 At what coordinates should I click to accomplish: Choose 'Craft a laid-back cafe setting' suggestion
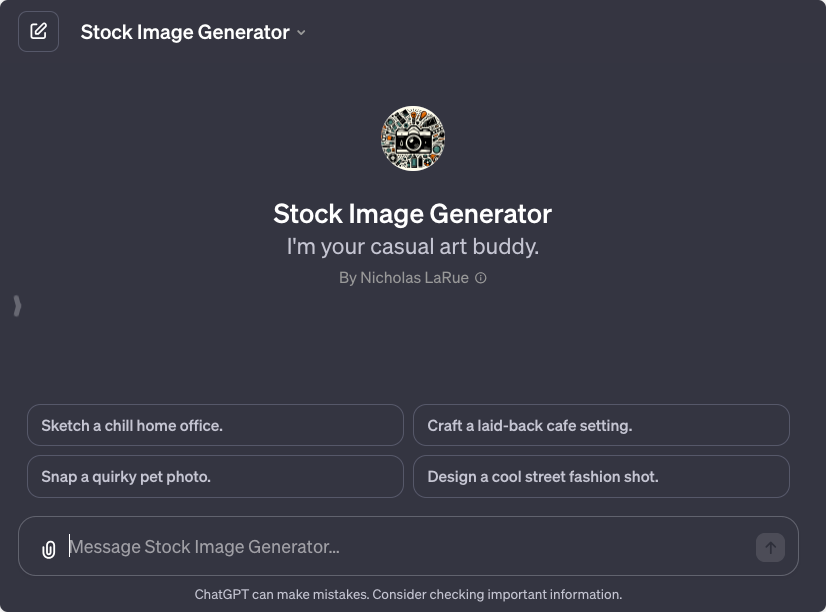(x=601, y=425)
